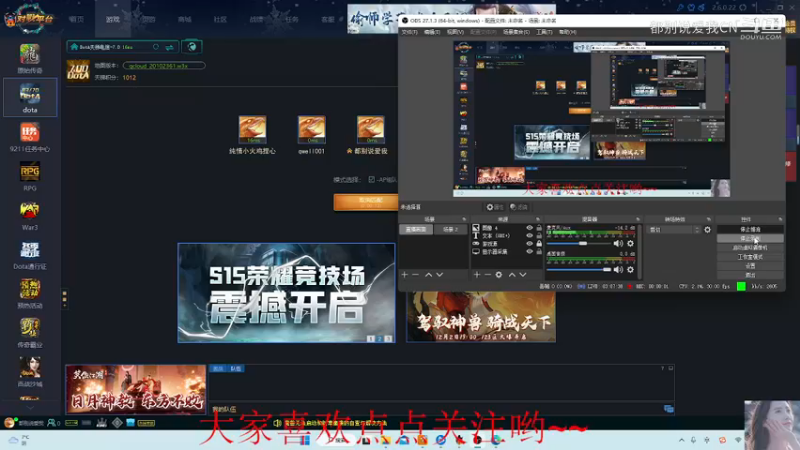Screen dimensions: 800x450
Task: Toggle visibility of the 图像 4 source
Action: point(530,228)
